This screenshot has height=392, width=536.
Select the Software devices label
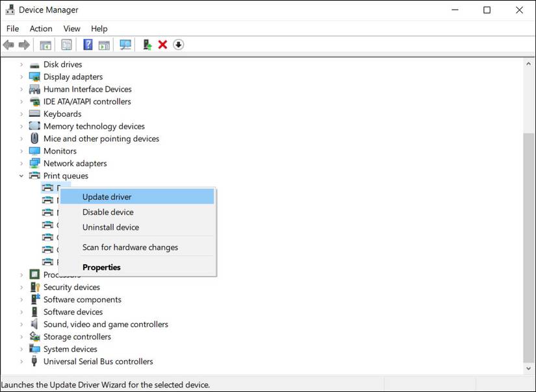coord(73,312)
